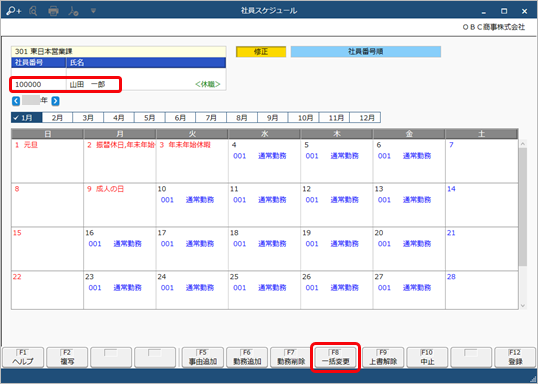Viewport: 538px width, 384px height.
Task: Select employee number 100000 field
Action: tap(39, 84)
